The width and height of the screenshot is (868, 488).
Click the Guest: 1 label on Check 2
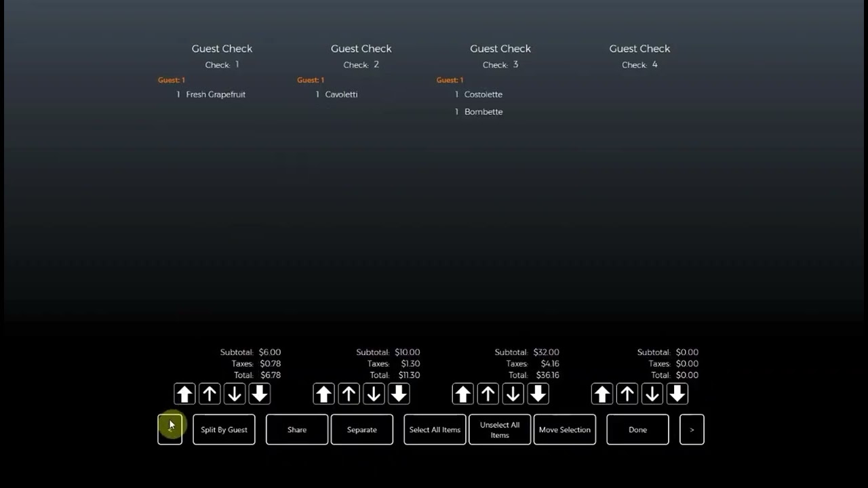click(x=311, y=80)
